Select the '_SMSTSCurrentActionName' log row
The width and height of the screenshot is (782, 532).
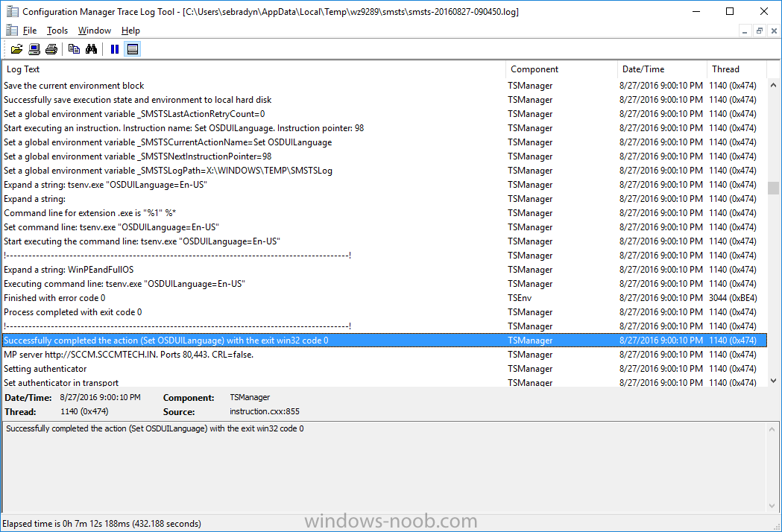[384, 142]
